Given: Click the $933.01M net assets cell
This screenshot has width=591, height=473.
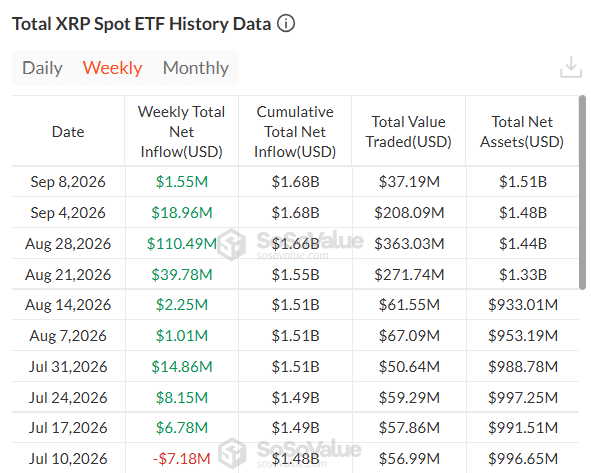Looking at the screenshot, I should [523, 305].
